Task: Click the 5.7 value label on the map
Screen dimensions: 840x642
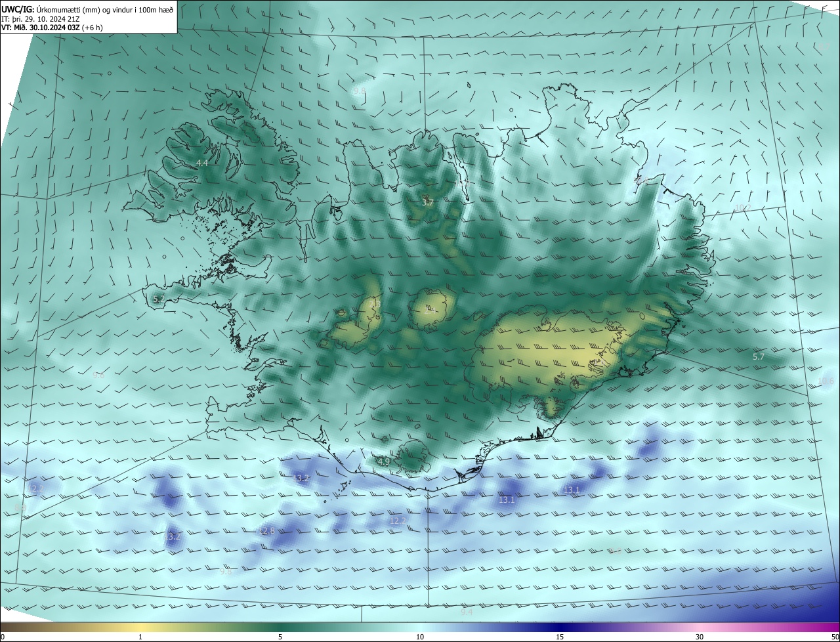Action: point(758,356)
